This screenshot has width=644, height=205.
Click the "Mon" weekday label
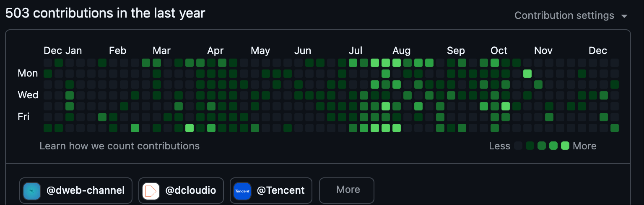(28, 74)
